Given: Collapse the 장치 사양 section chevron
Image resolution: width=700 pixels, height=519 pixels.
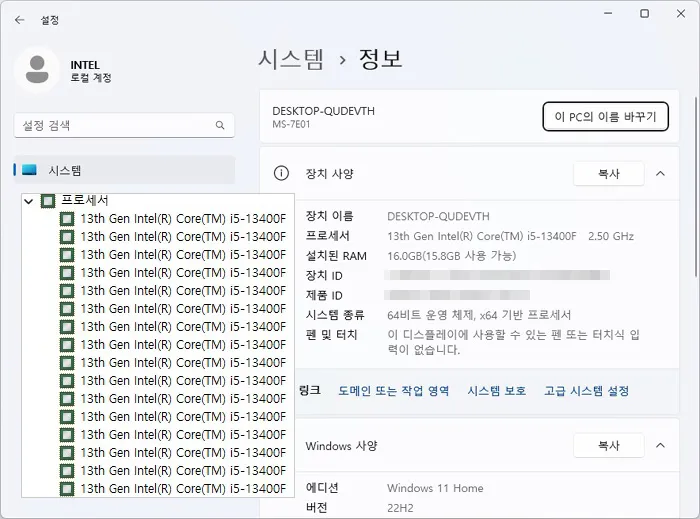Looking at the screenshot, I should (x=660, y=174).
